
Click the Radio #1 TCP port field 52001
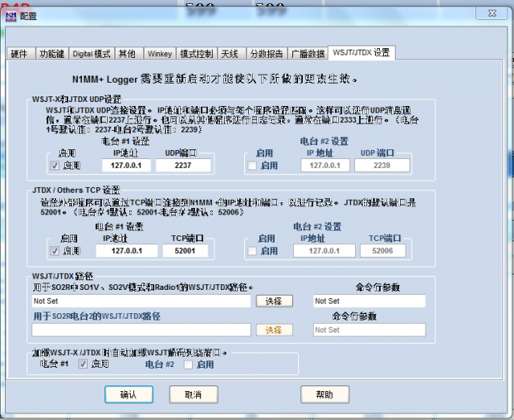185,251
